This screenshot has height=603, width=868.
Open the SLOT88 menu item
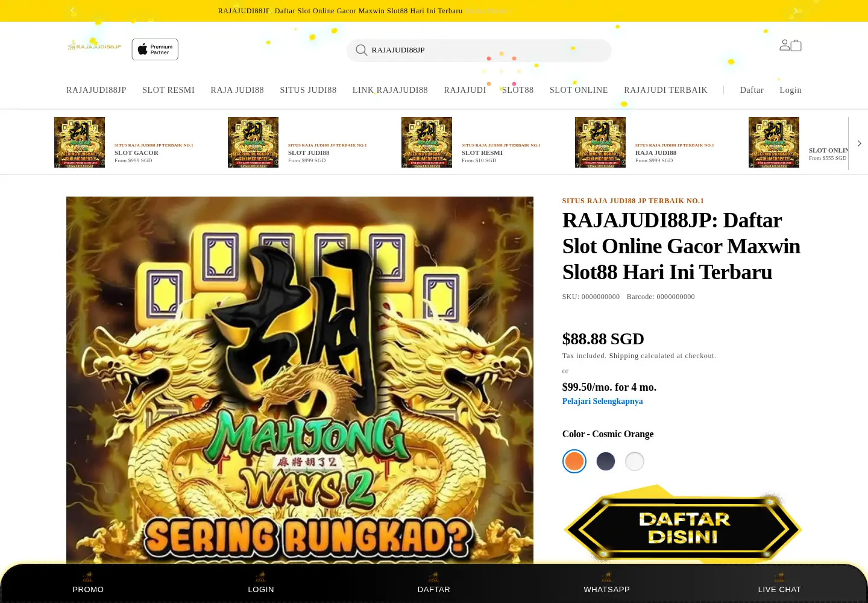coord(518,90)
